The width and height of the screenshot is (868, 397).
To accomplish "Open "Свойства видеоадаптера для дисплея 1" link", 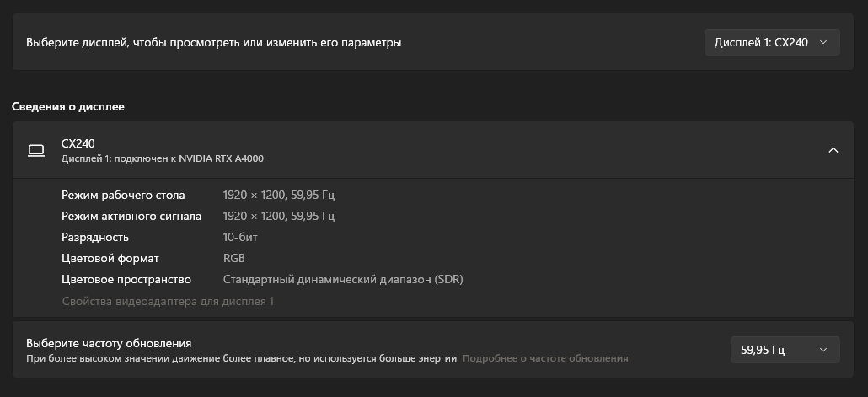I will click(x=168, y=301).
